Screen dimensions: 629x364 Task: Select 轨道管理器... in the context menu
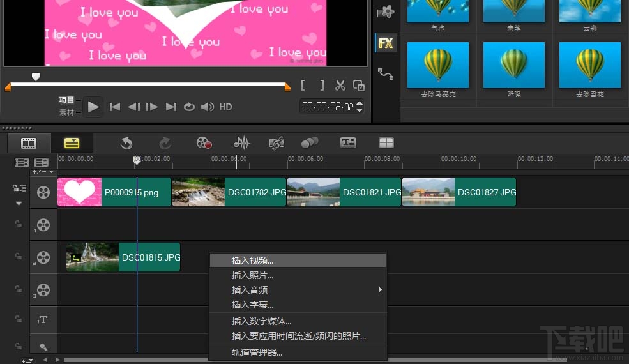[x=257, y=353]
